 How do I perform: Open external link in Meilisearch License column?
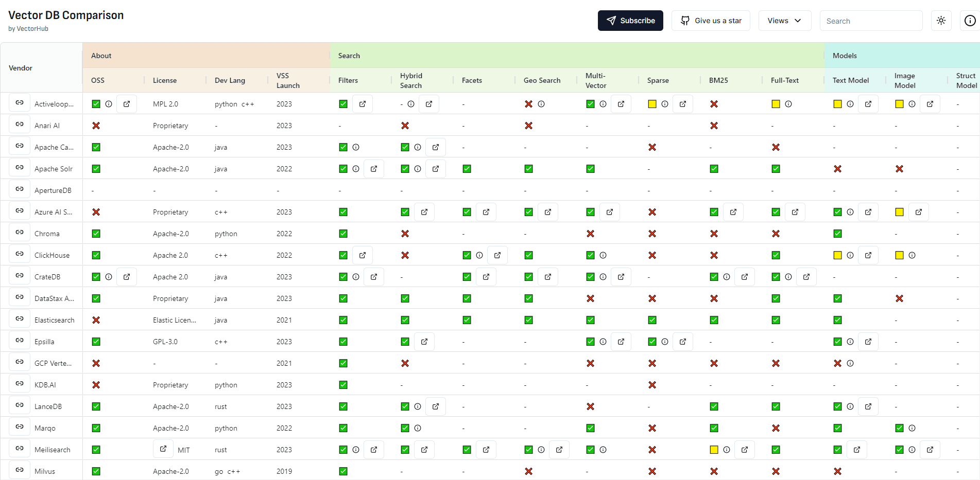(163, 448)
